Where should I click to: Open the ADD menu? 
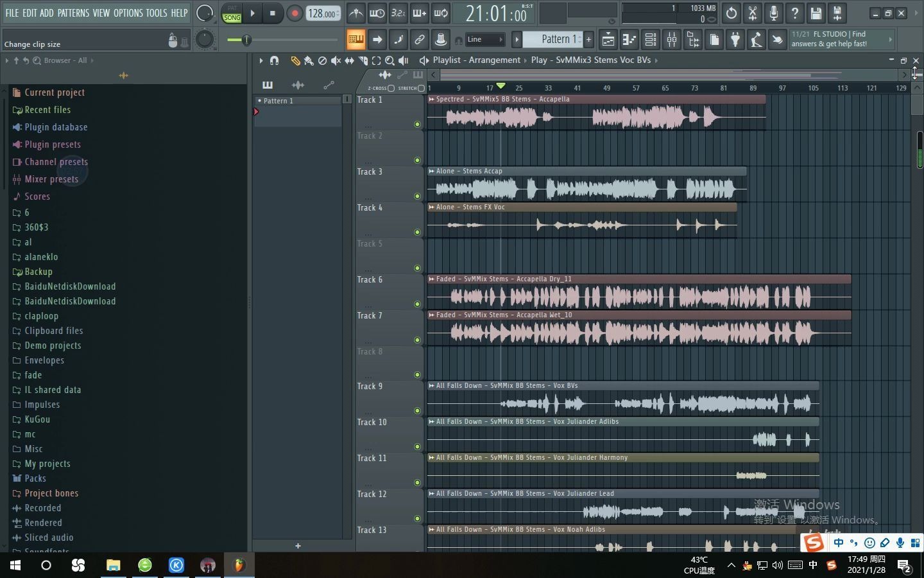[x=47, y=13]
